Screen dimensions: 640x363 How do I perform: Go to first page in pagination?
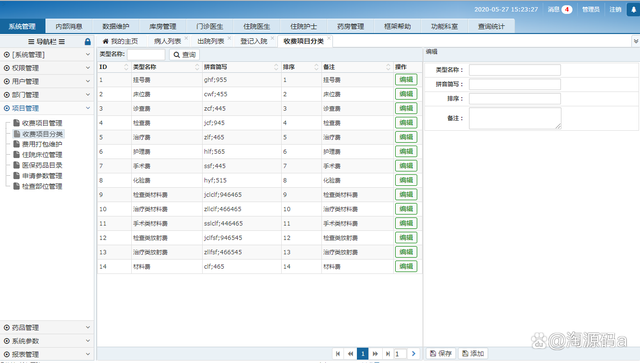[x=338, y=354]
